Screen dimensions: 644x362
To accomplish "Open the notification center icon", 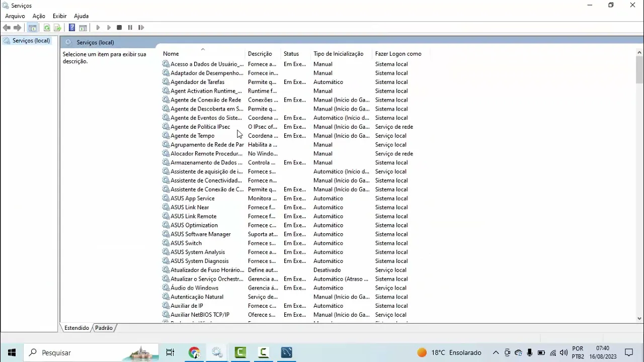I will click(629, 352).
